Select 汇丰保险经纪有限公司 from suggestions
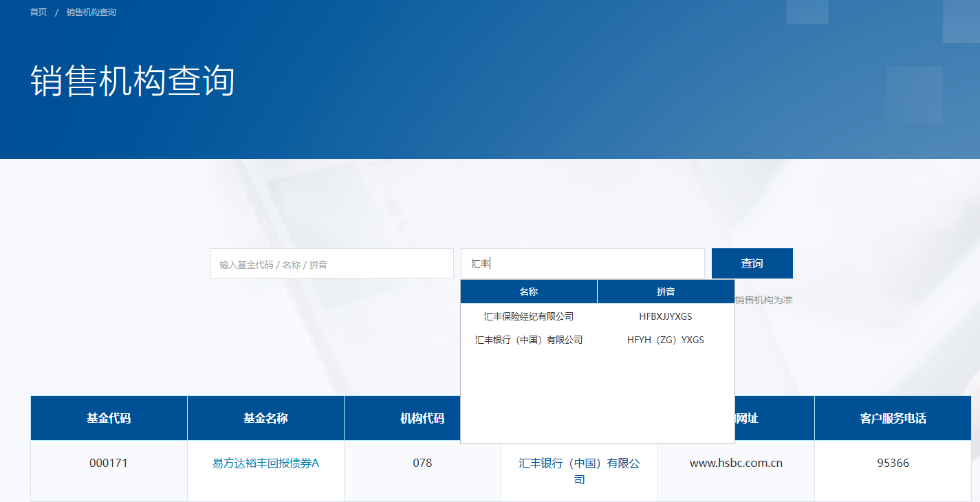Screen dimensions: 980x502 (x=529, y=316)
